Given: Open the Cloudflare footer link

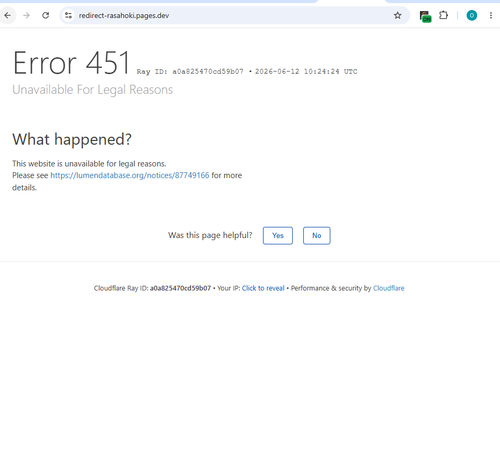Looking at the screenshot, I should [x=388, y=288].
